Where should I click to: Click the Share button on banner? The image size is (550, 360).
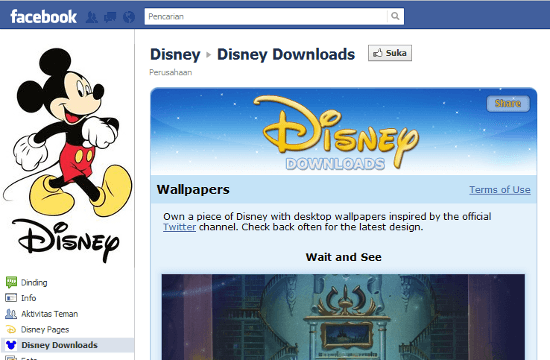point(508,103)
